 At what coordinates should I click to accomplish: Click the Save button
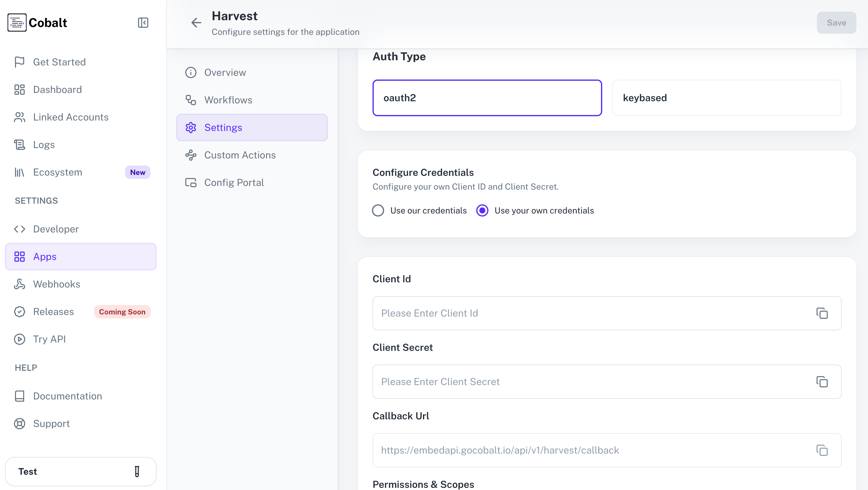point(836,23)
